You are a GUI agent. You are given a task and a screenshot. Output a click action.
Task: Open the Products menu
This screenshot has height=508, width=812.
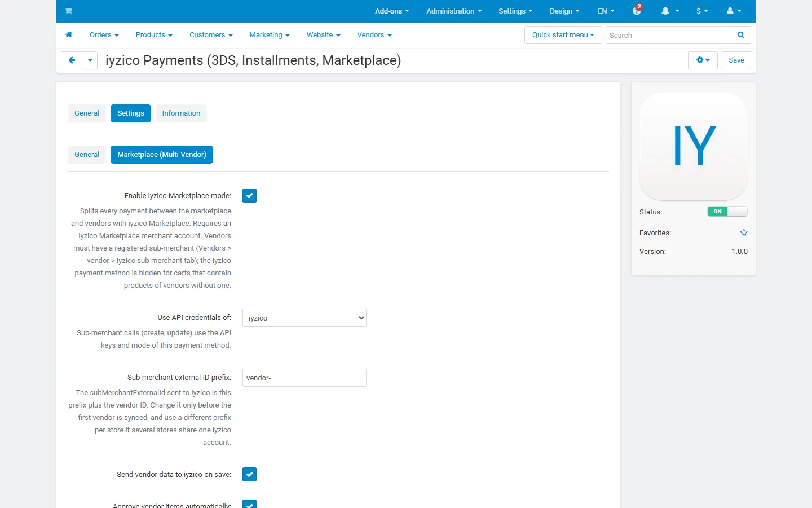[x=154, y=35]
